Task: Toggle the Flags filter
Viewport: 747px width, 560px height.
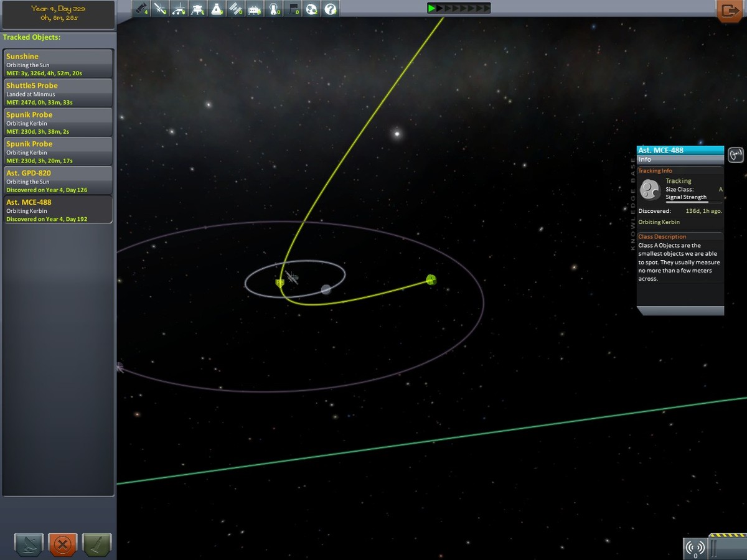Action: tap(293, 9)
